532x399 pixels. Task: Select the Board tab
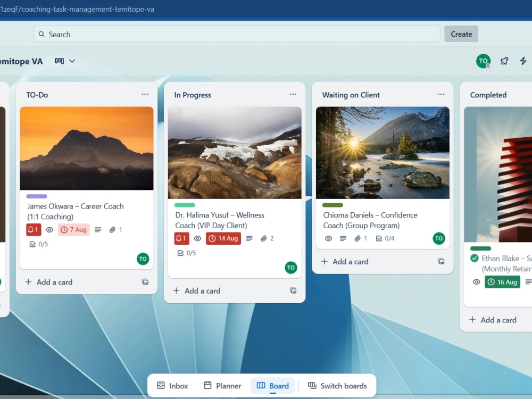tap(273, 386)
